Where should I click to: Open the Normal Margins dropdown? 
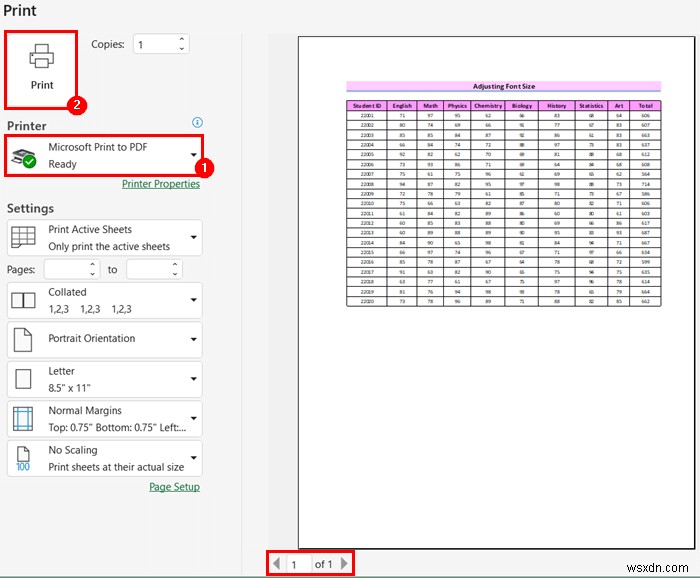(x=104, y=419)
